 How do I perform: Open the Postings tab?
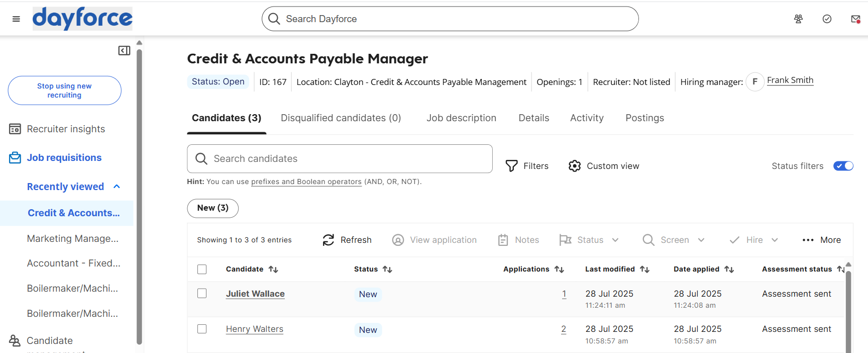pyautogui.click(x=644, y=118)
